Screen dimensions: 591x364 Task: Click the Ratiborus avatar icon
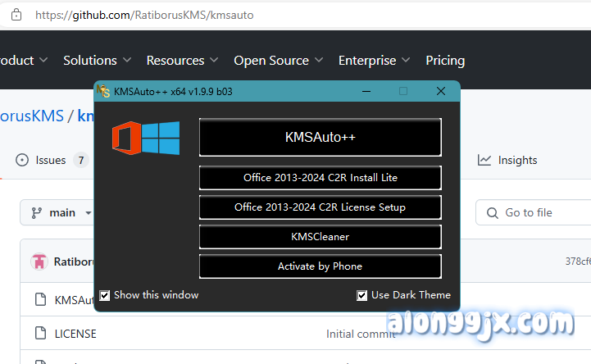point(39,262)
